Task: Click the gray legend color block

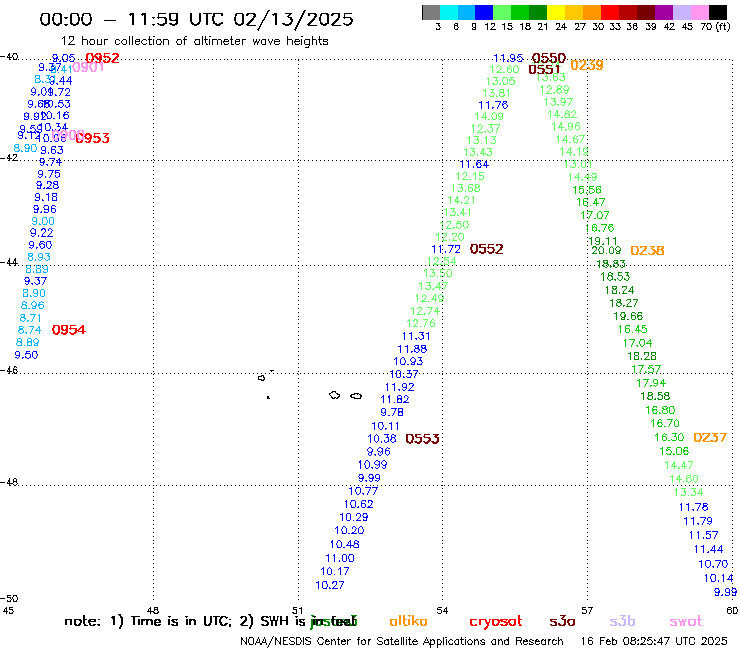Action: 431,12
